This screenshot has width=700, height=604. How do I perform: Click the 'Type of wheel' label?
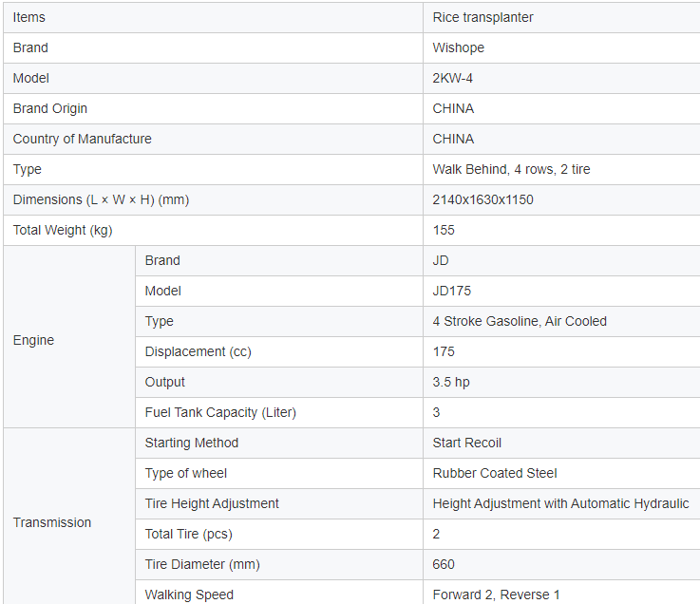click(x=186, y=473)
